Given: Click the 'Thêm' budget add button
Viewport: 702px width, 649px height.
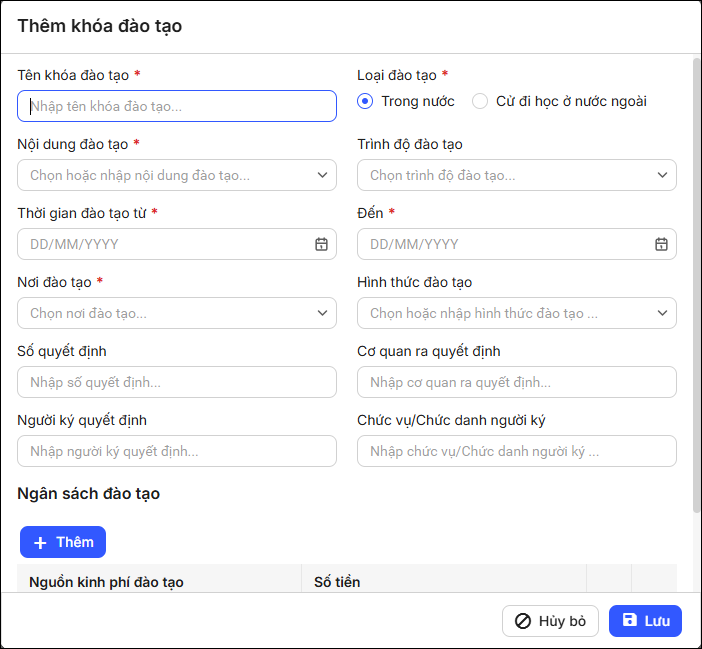Looking at the screenshot, I should 63,542.
